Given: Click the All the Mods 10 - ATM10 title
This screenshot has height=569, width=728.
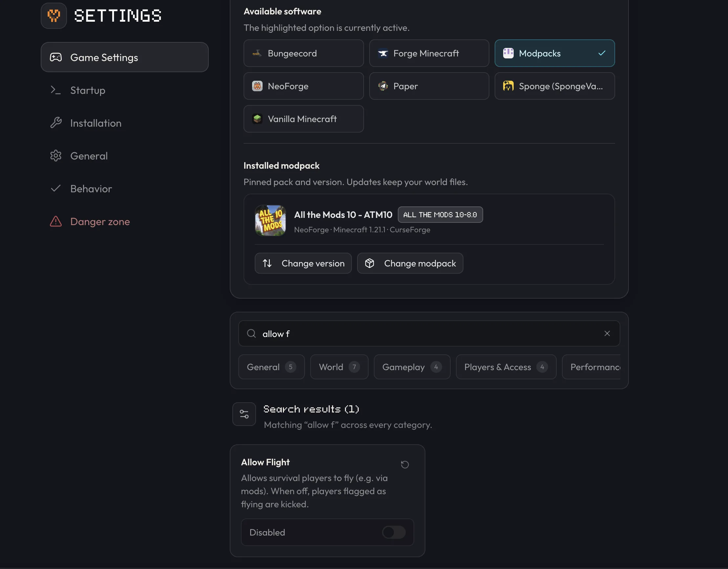Looking at the screenshot, I should 343,215.
